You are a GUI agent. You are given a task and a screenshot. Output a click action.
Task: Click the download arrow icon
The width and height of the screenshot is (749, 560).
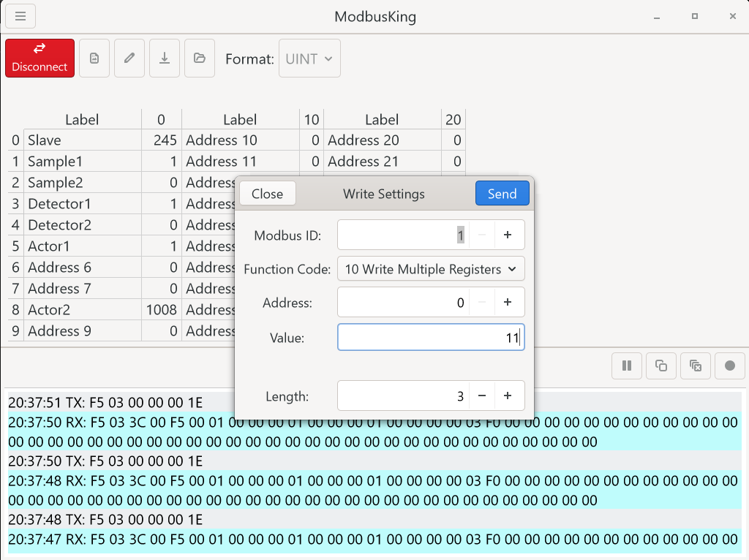pos(165,58)
